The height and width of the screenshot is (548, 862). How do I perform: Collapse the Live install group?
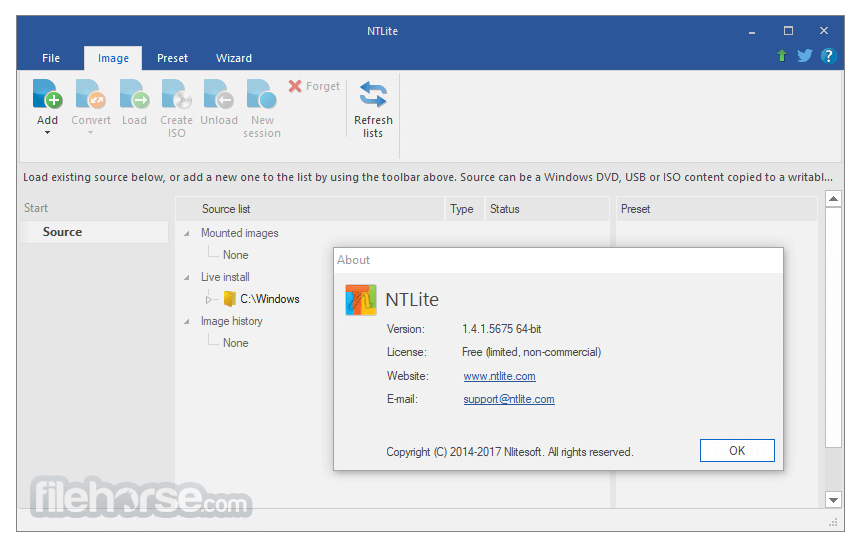pos(187,278)
